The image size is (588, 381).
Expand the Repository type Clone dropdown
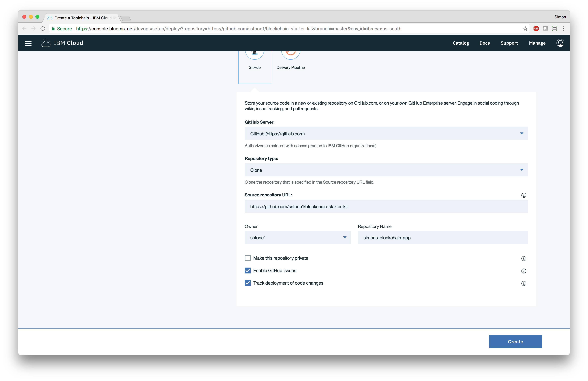(386, 170)
